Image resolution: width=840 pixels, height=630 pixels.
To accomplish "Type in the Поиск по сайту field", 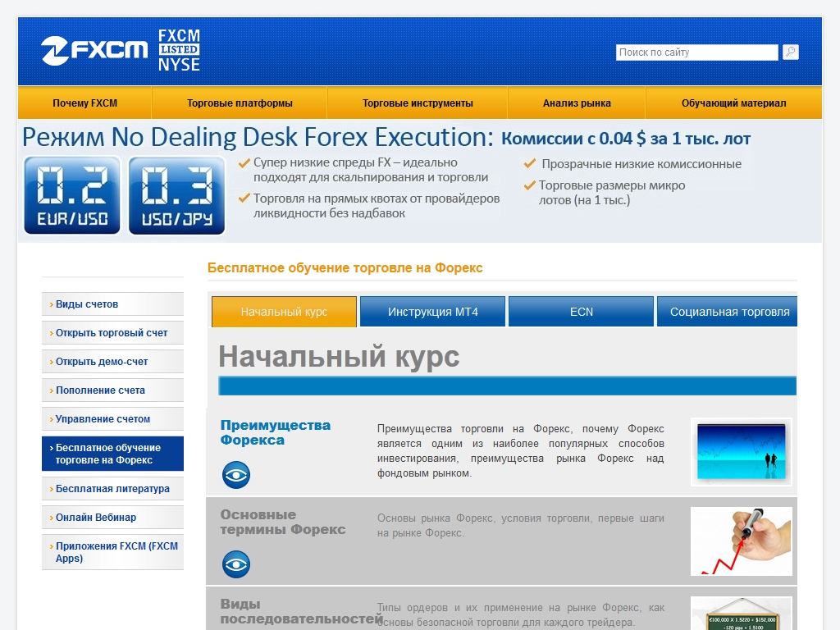I will [696, 52].
